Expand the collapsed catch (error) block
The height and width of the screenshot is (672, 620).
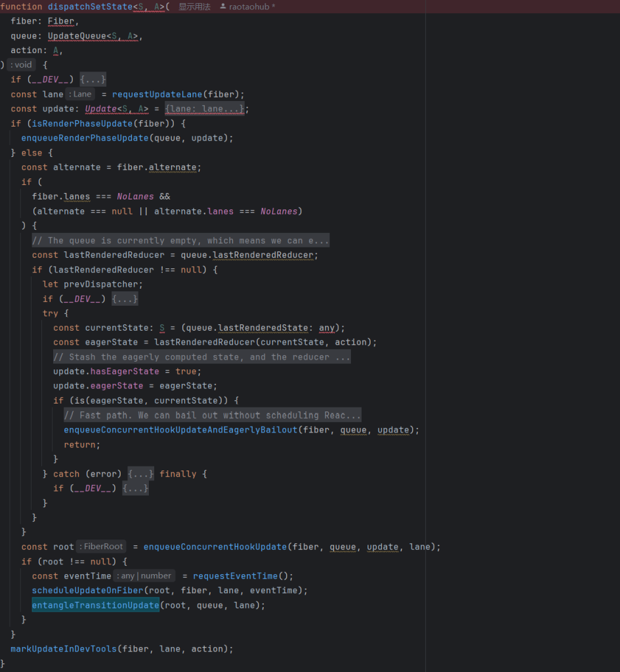coord(140,473)
